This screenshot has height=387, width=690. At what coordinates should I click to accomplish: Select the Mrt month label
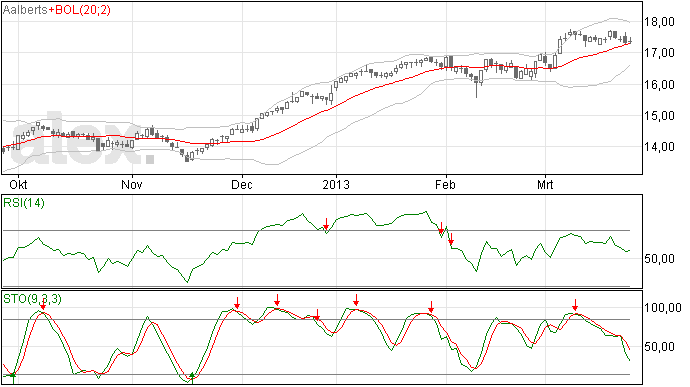coord(545,184)
